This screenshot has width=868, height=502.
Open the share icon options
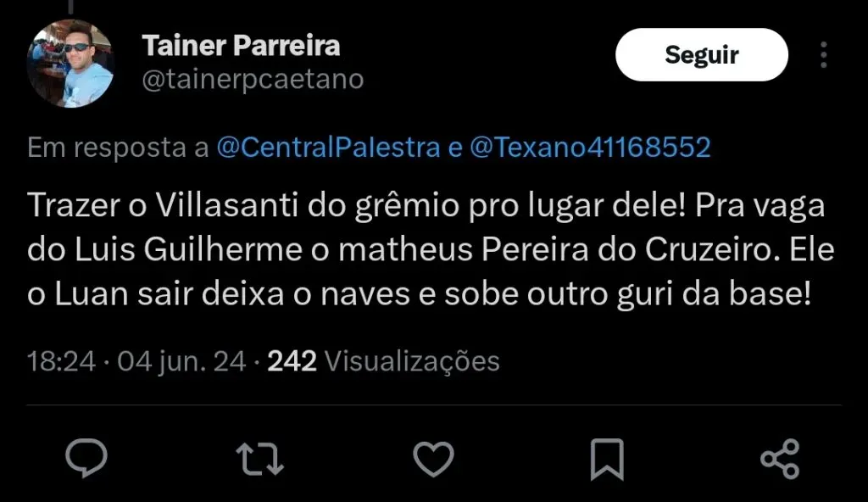[779, 459]
